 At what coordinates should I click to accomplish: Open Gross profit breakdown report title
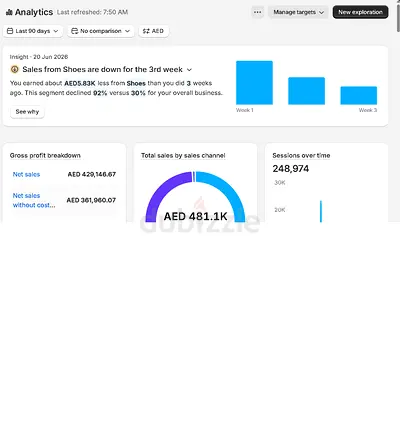(x=45, y=155)
